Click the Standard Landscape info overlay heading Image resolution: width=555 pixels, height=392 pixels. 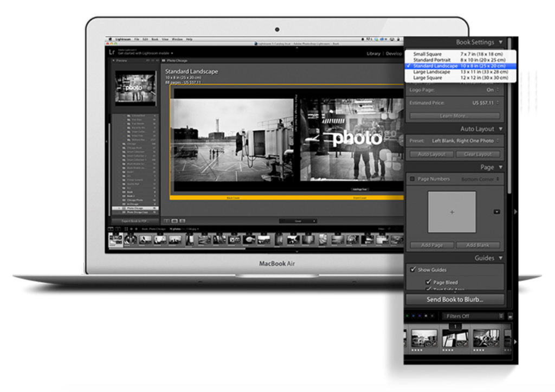pos(191,72)
